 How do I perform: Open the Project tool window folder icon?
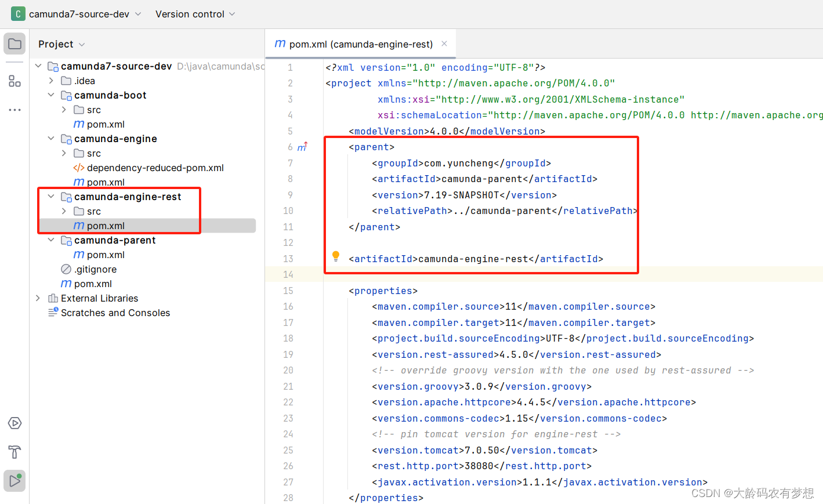pos(14,44)
